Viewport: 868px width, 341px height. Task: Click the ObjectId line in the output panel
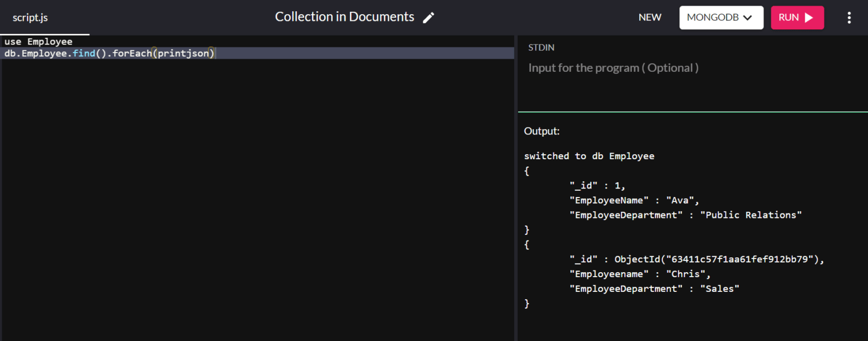click(x=695, y=259)
